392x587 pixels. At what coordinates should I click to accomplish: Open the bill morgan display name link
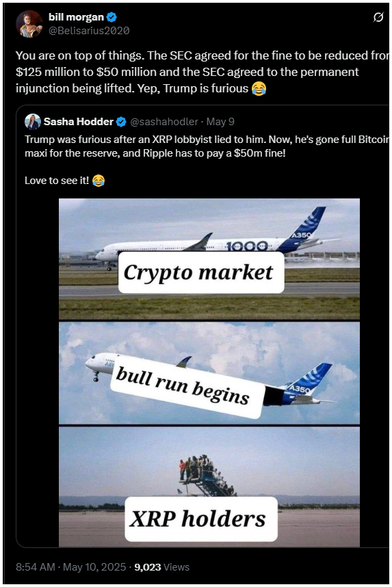[76, 17]
